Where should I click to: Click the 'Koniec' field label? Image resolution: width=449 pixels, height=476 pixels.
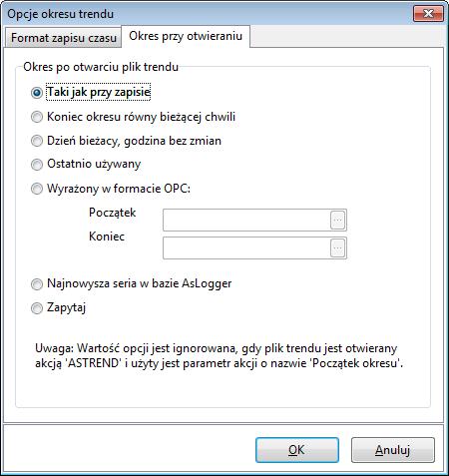click(107, 237)
